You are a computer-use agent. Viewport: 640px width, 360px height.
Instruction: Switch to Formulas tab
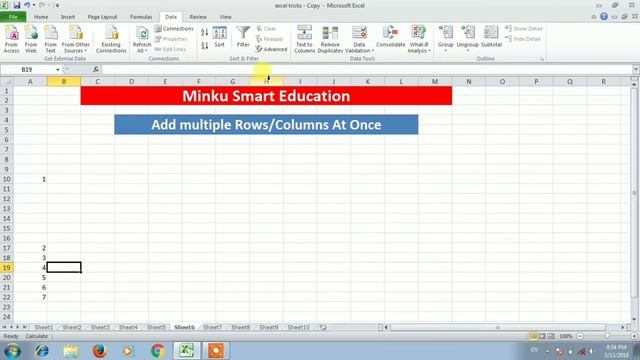141,17
